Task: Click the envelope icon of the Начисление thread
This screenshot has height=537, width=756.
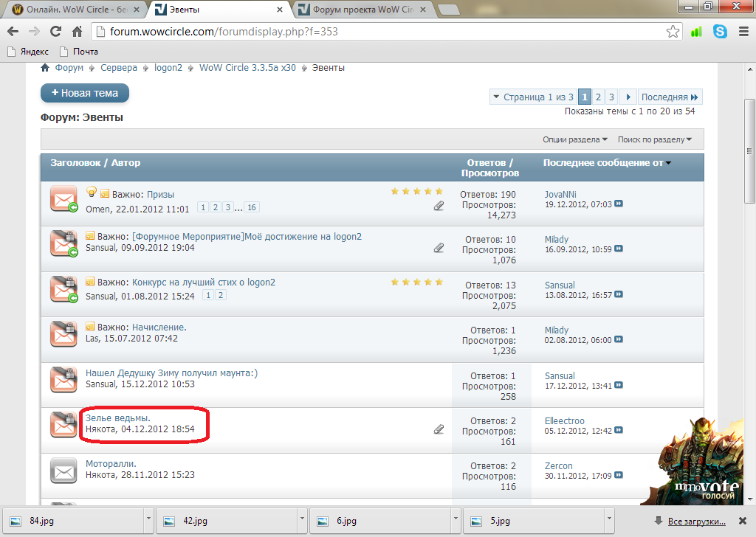Action: click(63, 333)
